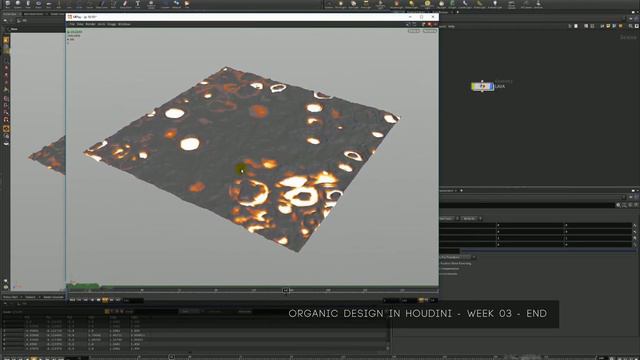
Task: Select the Grid shelf tool
Action: tap(49, 4)
